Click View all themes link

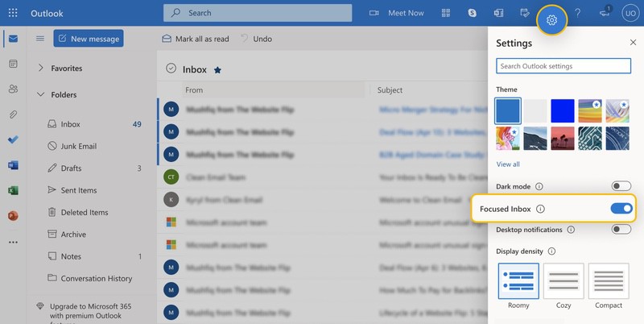(x=508, y=164)
